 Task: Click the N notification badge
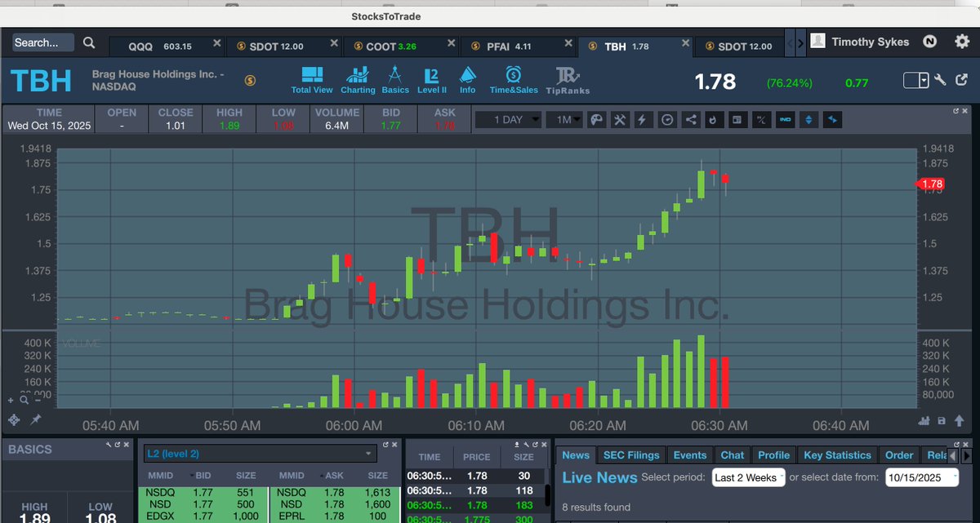[x=929, y=42]
